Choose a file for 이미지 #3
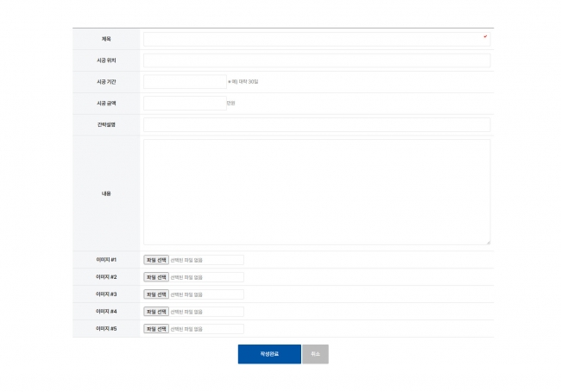 156,294
